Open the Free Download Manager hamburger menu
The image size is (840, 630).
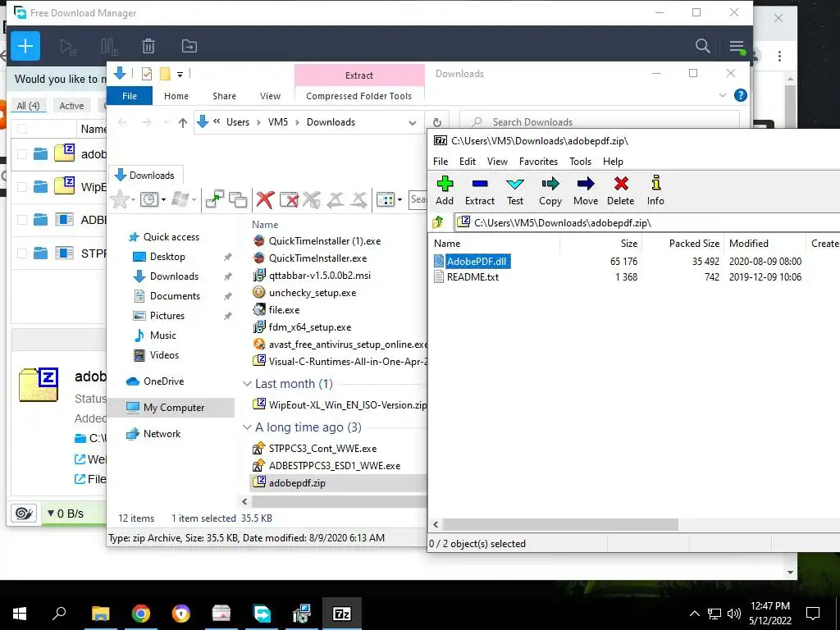tap(737, 47)
